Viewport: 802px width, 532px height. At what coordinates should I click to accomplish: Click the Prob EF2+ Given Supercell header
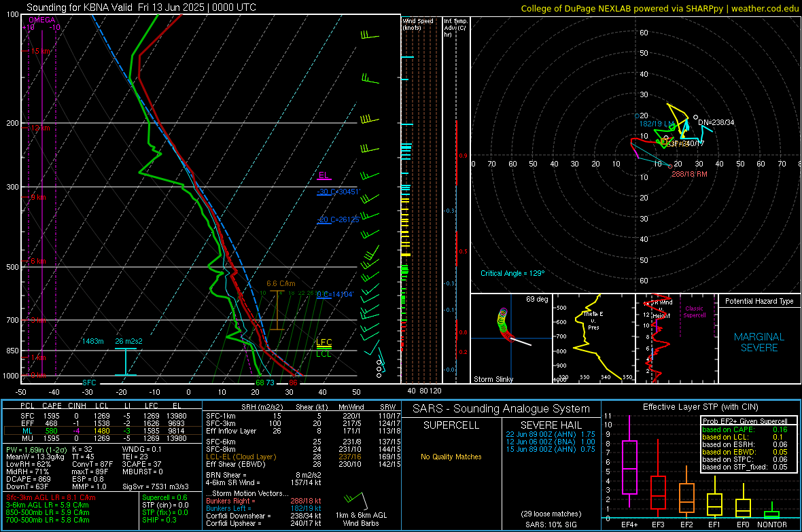[x=745, y=421]
